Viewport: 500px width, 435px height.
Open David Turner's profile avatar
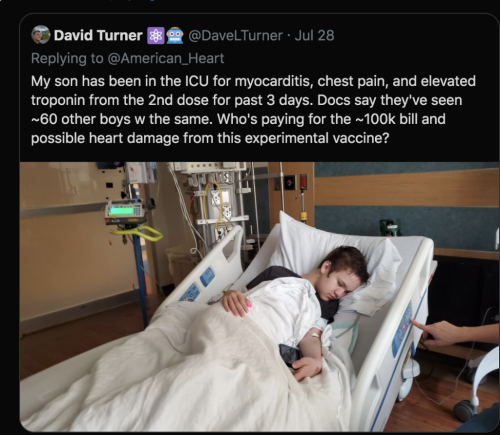(x=41, y=35)
